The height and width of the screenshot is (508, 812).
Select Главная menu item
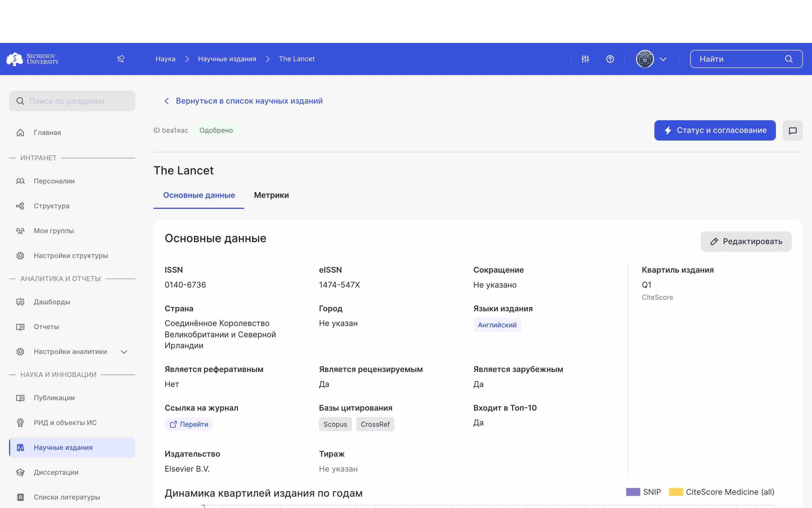72,132
